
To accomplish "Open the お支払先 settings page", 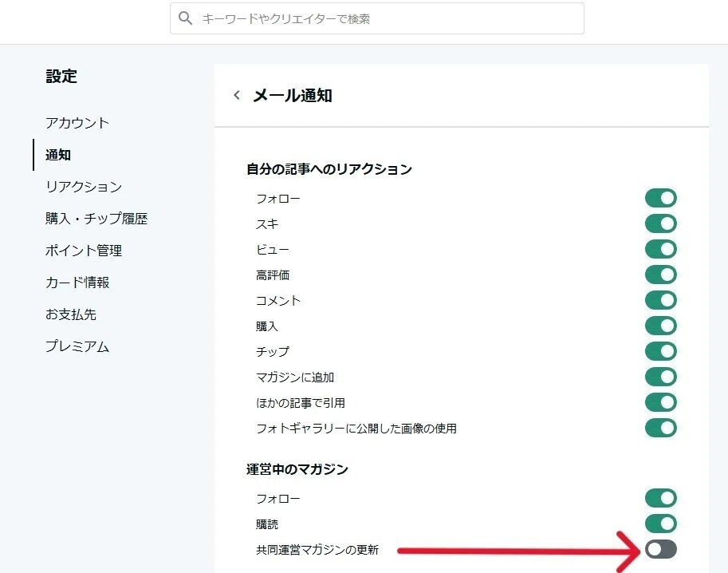I will [71, 314].
